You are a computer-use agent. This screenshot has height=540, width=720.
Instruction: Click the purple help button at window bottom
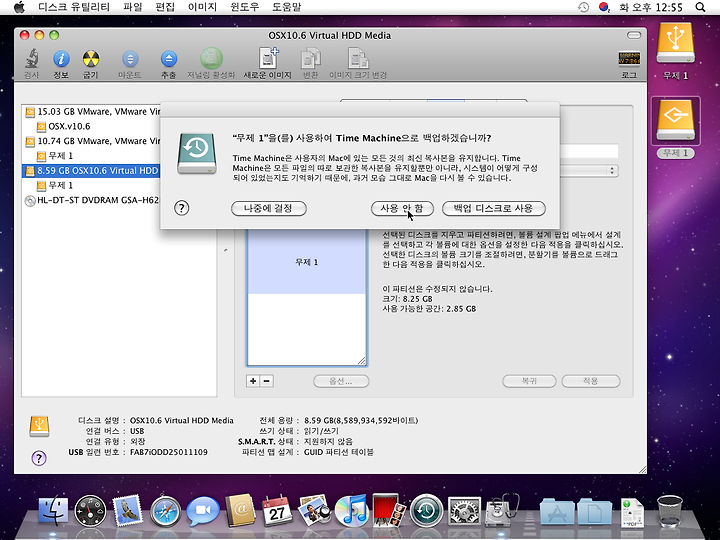[x=39, y=457]
